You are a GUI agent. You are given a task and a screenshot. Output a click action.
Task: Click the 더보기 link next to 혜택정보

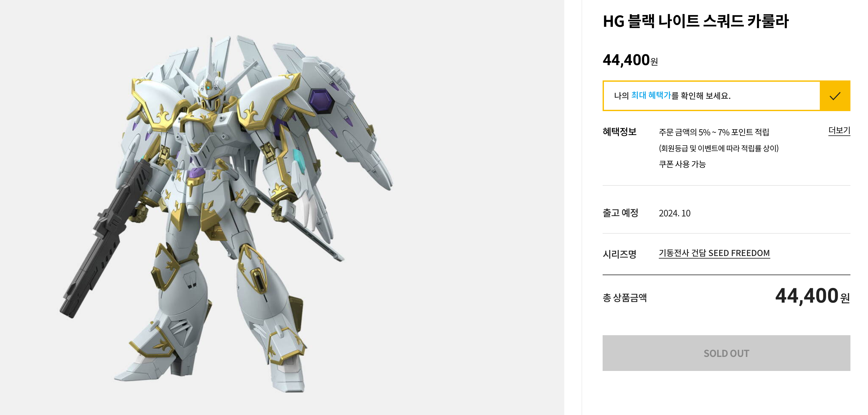coord(839,130)
